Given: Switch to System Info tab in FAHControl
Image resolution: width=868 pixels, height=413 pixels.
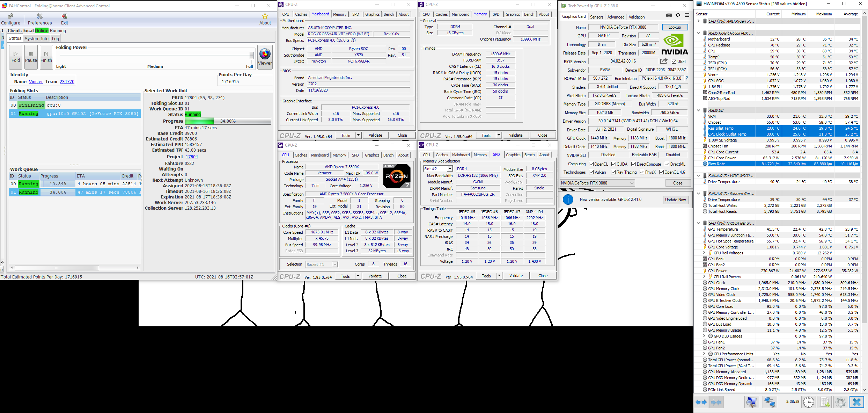Looking at the screenshot, I should pyautogui.click(x=36, y=38).
